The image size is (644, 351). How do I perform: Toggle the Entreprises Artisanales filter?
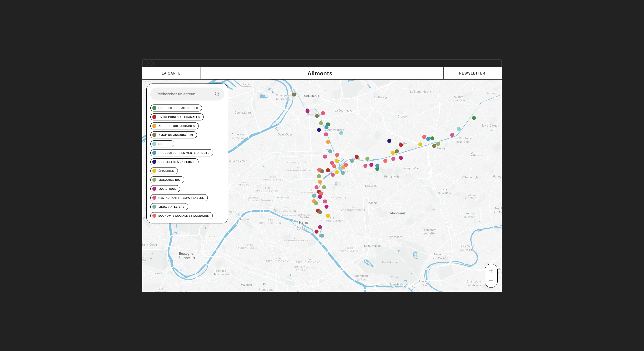(177, 117)
